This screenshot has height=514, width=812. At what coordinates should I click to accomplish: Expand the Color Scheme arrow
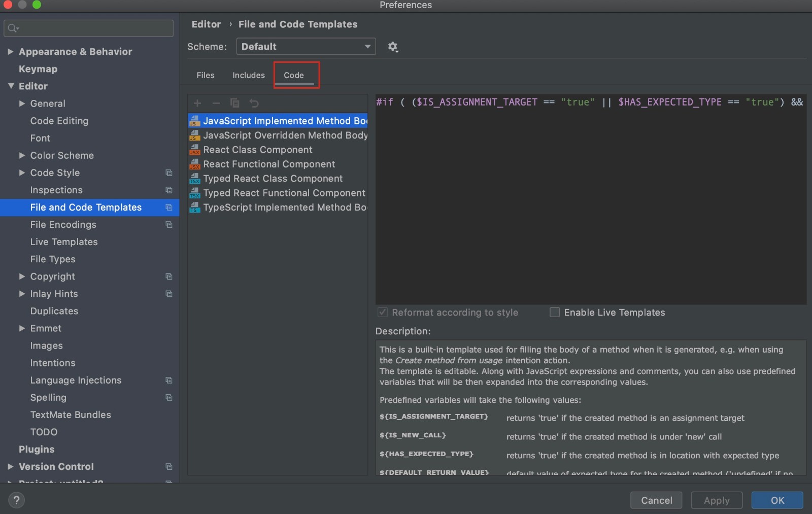pyautogui.click(x=22, y=155)
